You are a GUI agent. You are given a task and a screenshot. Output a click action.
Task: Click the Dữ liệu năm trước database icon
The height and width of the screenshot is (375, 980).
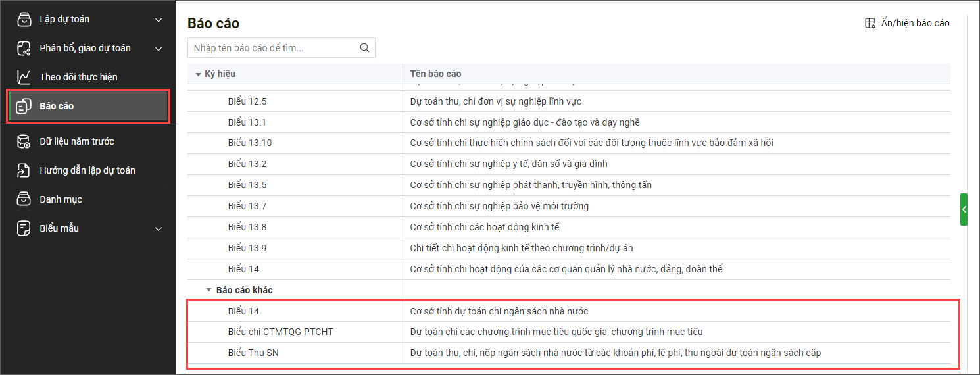(x=24, y=141)
